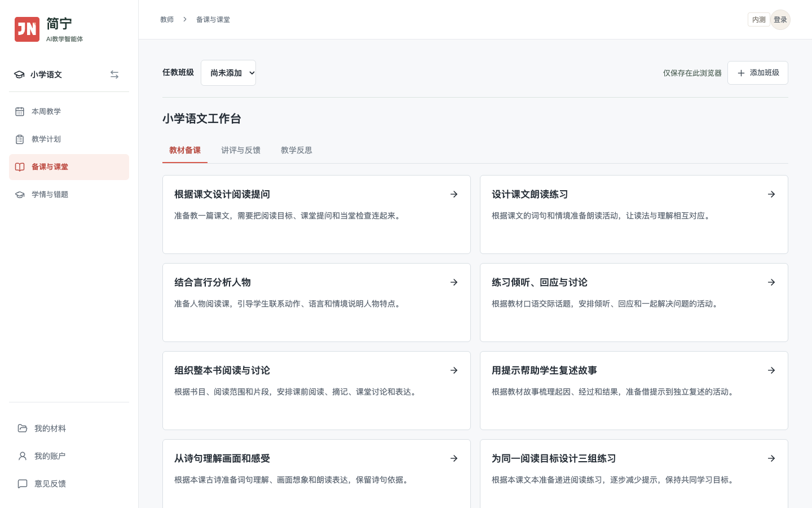The height and width of the screenshot is (508, 812).
Task: Click the folder icon for 我的材料
Action: (23, 428)
